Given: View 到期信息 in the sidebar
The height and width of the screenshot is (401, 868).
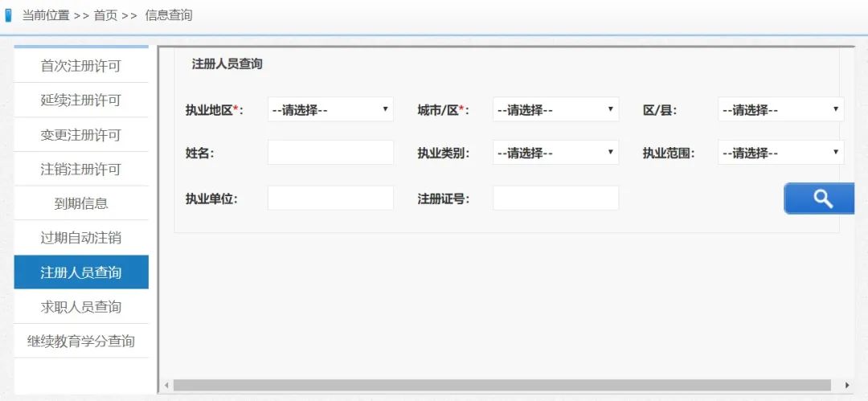Looking at the screenshot, I should click(x=81, y=203).
